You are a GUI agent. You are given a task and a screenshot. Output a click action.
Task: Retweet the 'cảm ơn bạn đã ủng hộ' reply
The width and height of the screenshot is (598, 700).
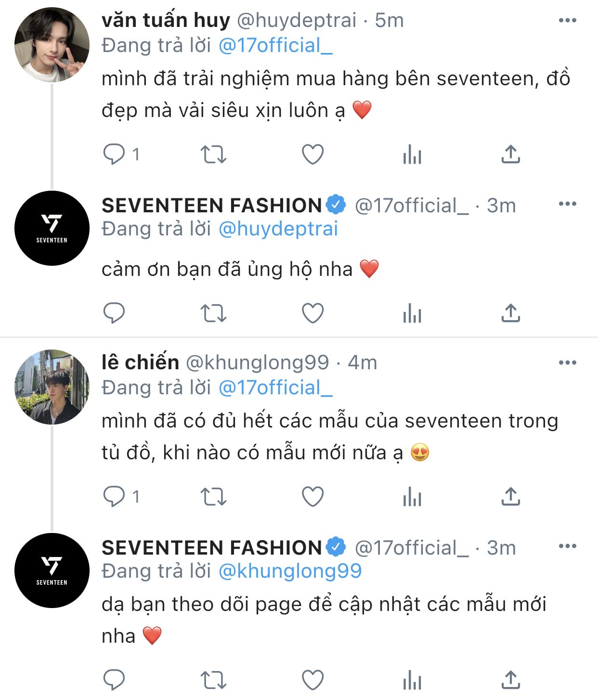(x=213, y=313)
